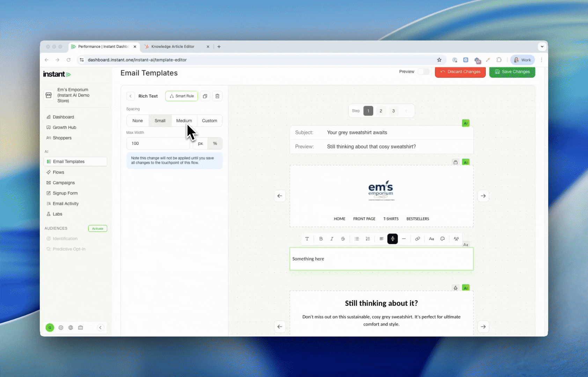Insert a numbered list
The image size is (588, 377).
(x=368, y=239)
